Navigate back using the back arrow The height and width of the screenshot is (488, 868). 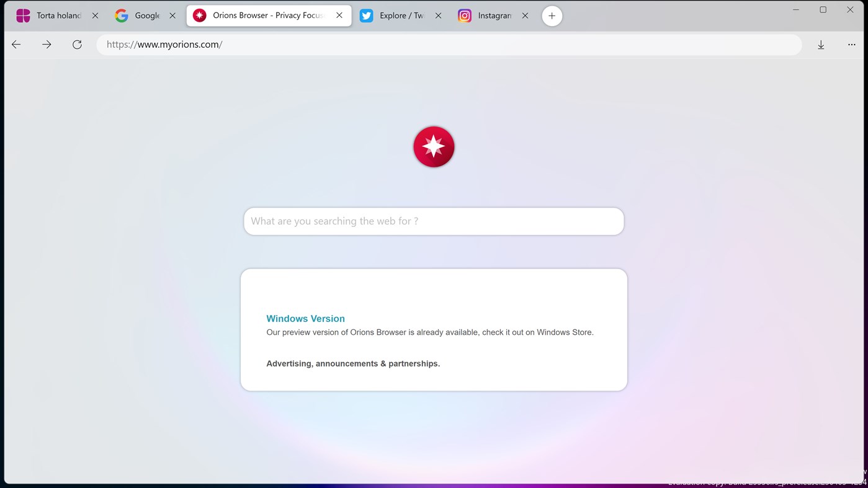click(16, 44)
